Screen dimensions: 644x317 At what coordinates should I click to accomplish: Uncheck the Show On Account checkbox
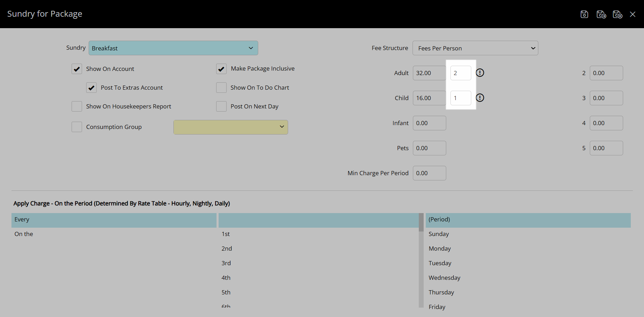click(x=77, y=69)
